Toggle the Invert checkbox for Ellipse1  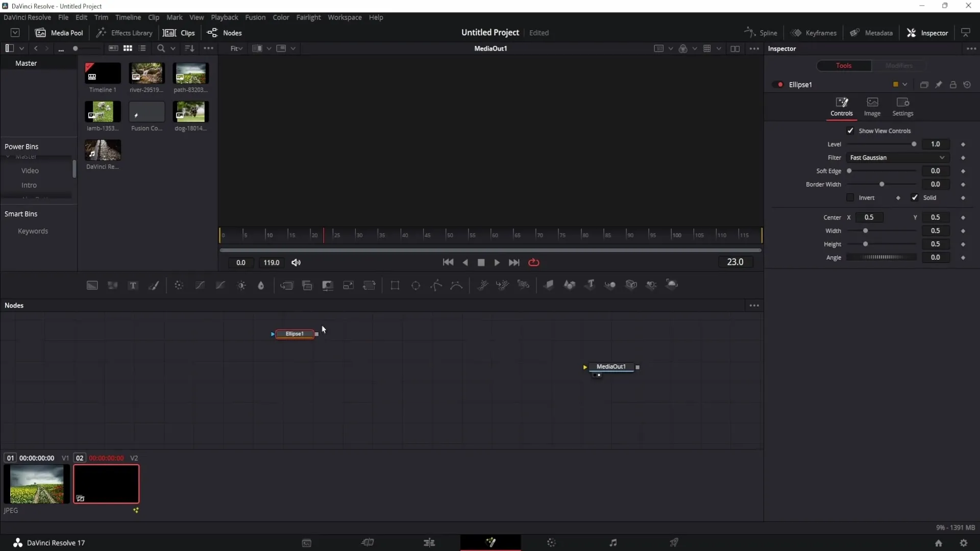[849, 197]
